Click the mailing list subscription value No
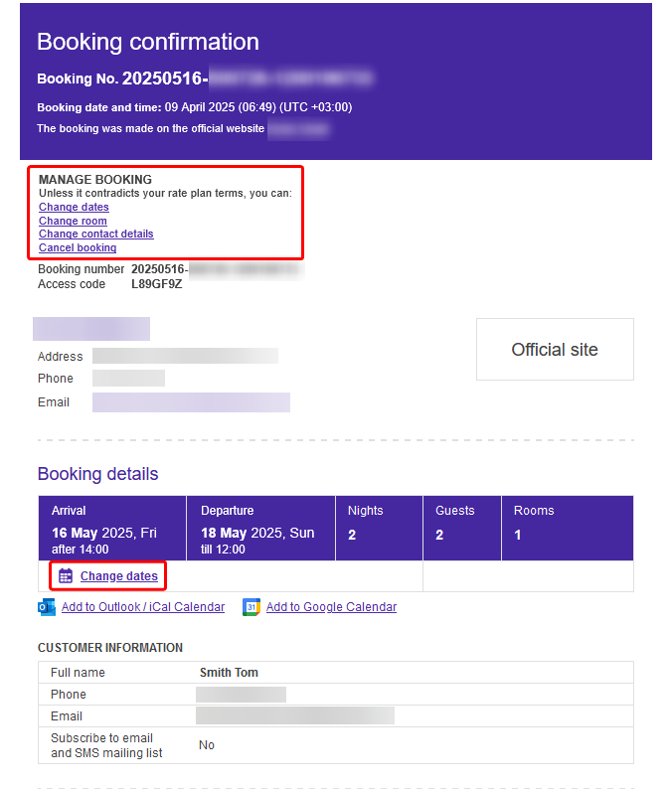The image size is (672, 789). [207, 745]
